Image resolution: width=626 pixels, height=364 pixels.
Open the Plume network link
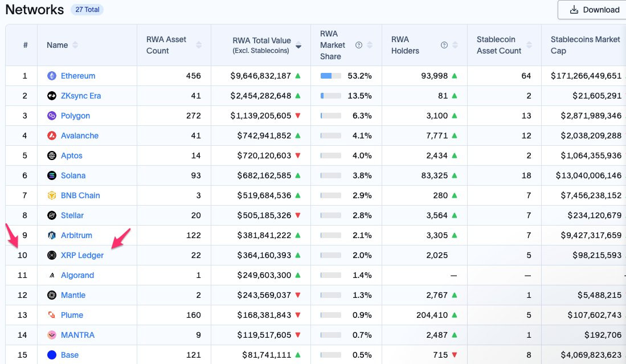[x=72, y=315]
